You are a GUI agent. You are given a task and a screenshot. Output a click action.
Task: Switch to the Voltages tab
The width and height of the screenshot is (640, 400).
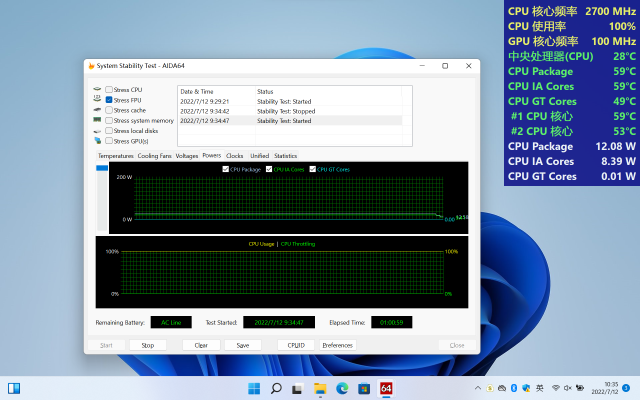pos(187,156)
